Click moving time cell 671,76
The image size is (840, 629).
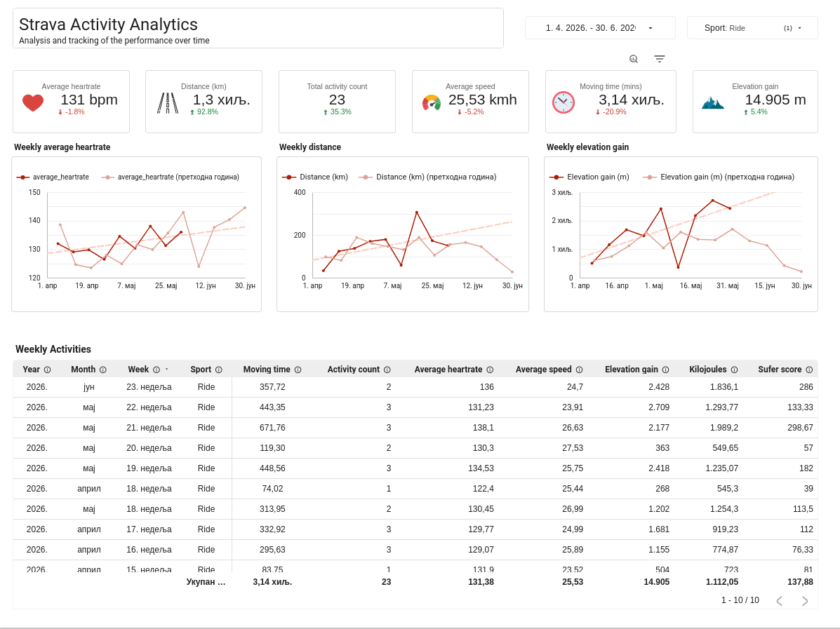click(272, 428)
